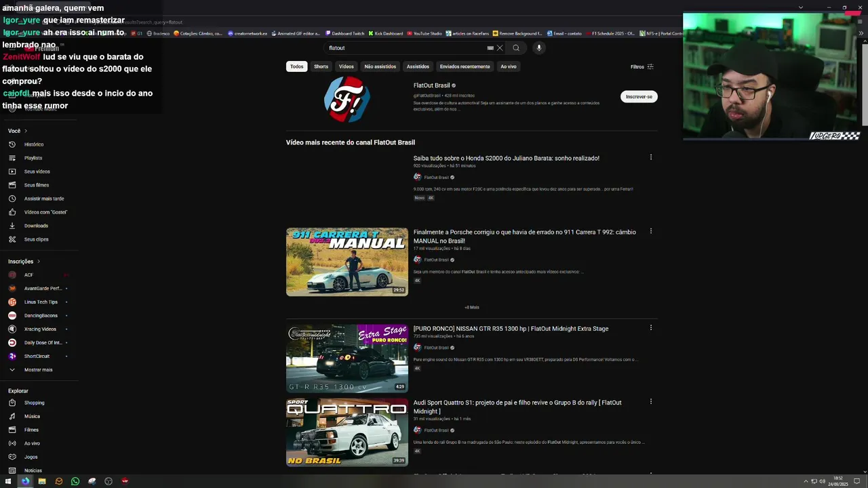
Task: Open File Explorer from the taskbar
Action: coord(42,481)
